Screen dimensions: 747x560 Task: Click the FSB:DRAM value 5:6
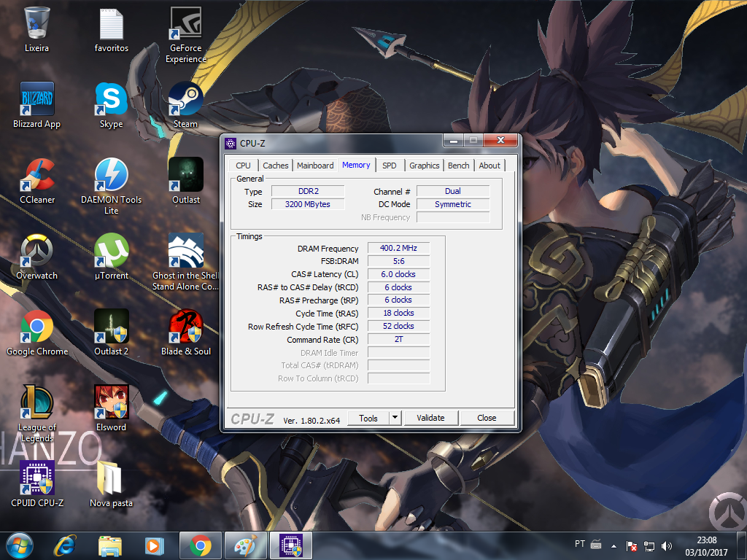(398, 261)
